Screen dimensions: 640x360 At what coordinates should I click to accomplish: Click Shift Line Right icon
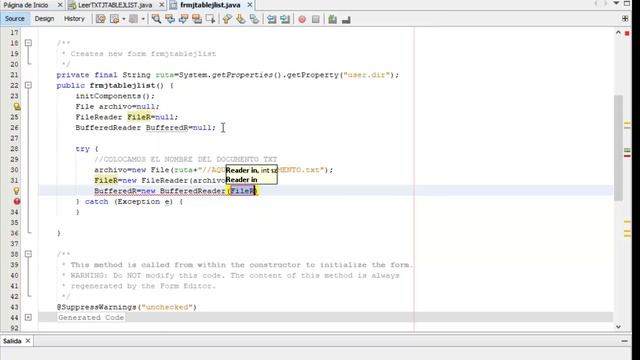(285, 19)
